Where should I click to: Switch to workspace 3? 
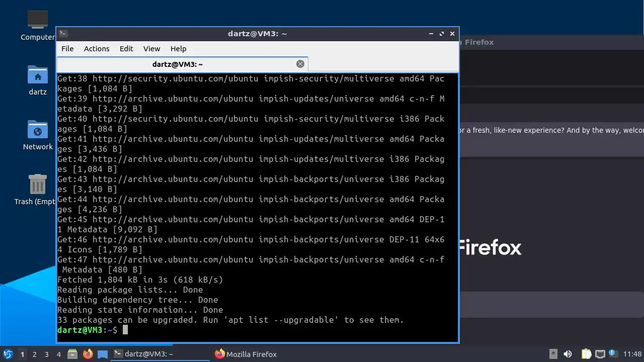(x=47, y=354)
